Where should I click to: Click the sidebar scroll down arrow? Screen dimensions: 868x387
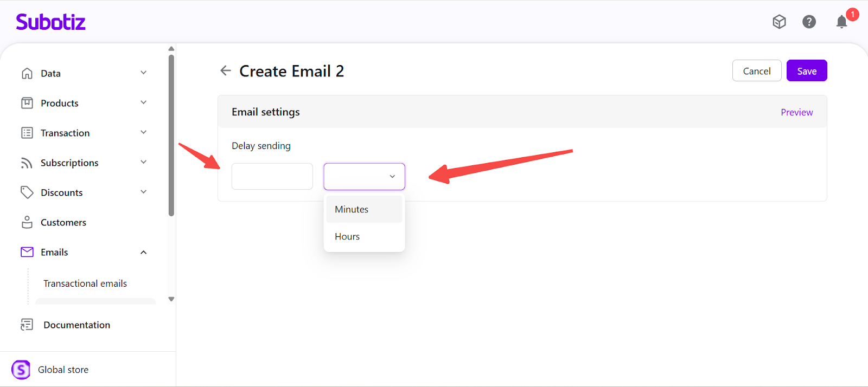pyautogui.click(x=171, y=299)
